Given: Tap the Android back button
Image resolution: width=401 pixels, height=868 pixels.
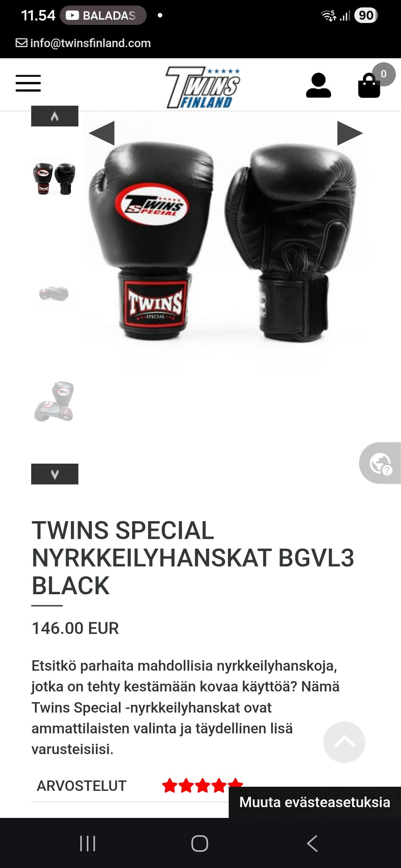Looking at the screenshot, I should (312, 843).
